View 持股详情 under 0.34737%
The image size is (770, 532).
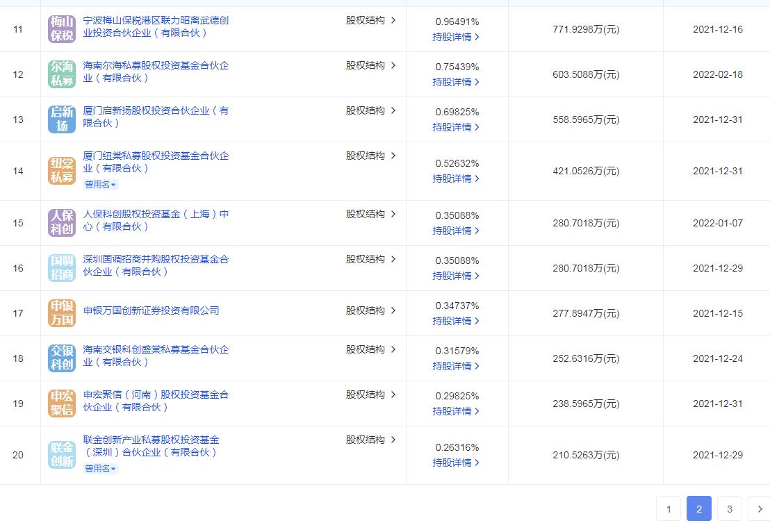click(x=456, y=321)
